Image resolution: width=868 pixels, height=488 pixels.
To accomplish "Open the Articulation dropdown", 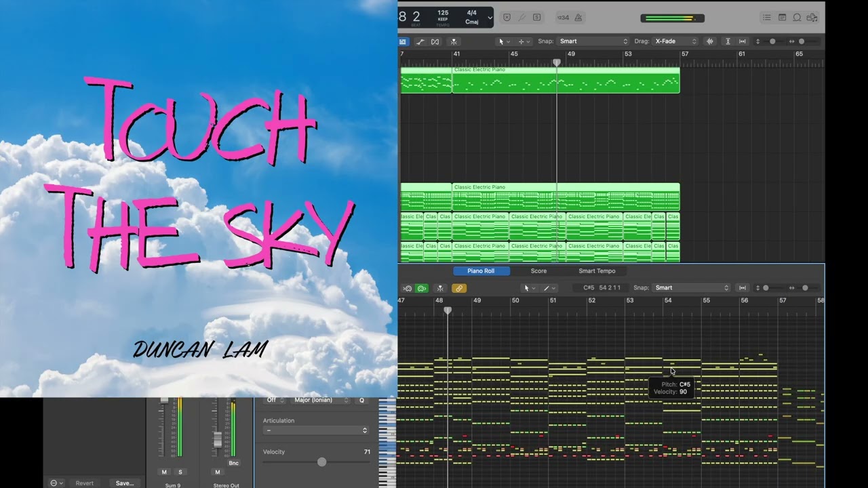I will click(316, 430).
